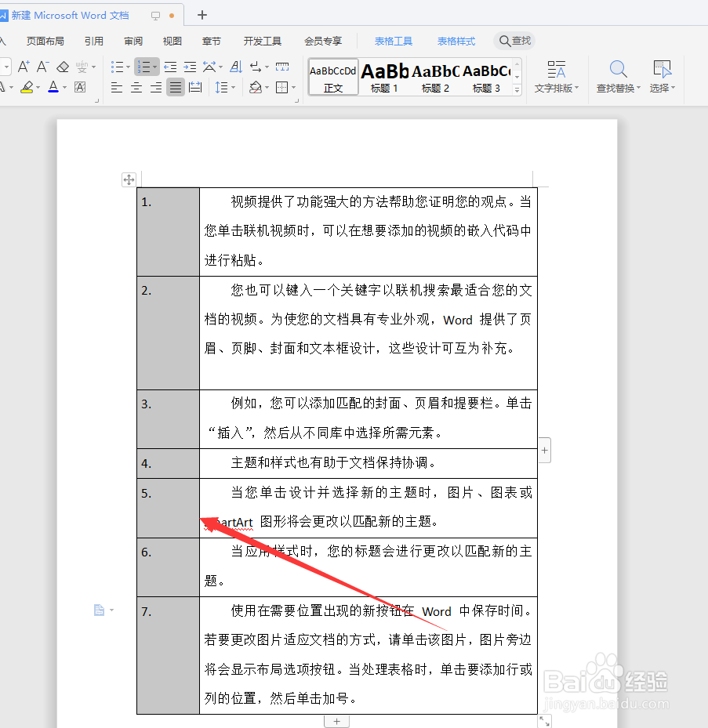Center-align the text
The image size is (708, 728).
(x=136, y=87)
